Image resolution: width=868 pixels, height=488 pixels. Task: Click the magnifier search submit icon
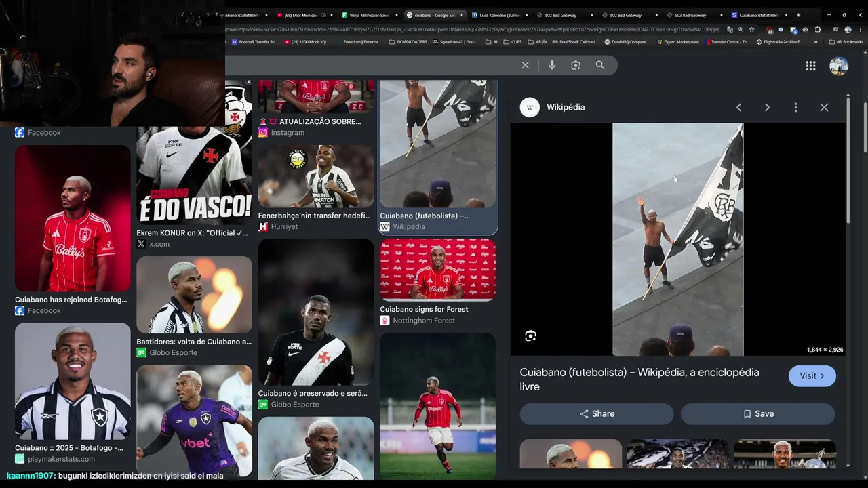(x=600, y=65)
